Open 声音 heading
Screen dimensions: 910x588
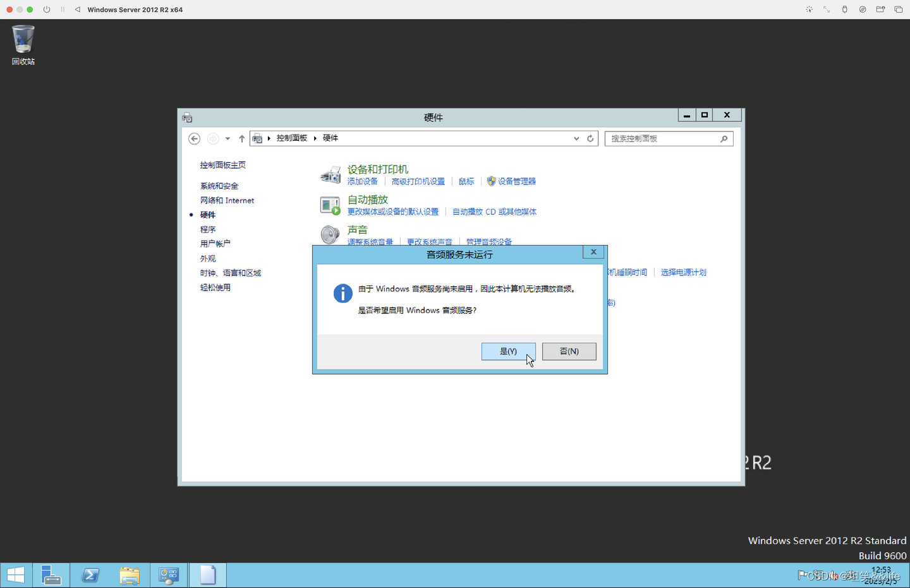click(358, 230)
